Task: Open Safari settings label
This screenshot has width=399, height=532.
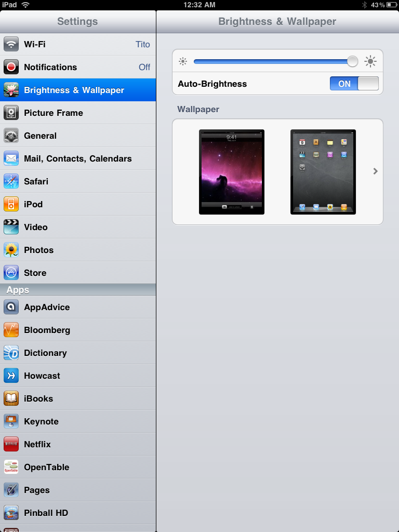Action: point(36,181)
